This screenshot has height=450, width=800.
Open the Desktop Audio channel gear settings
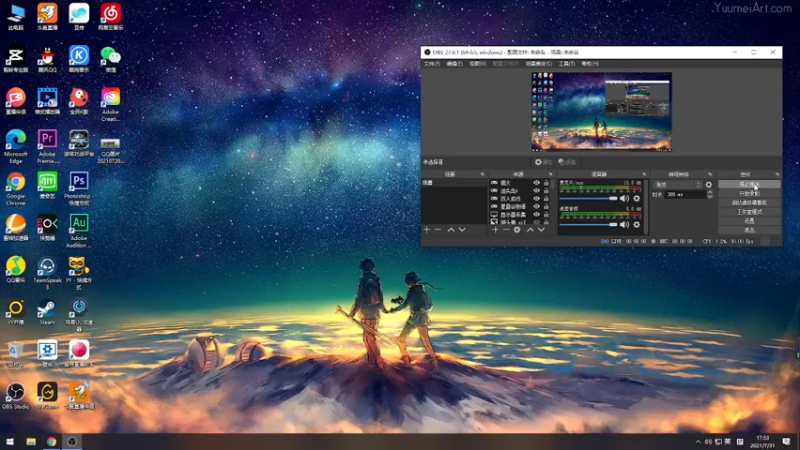pos(636,224)
